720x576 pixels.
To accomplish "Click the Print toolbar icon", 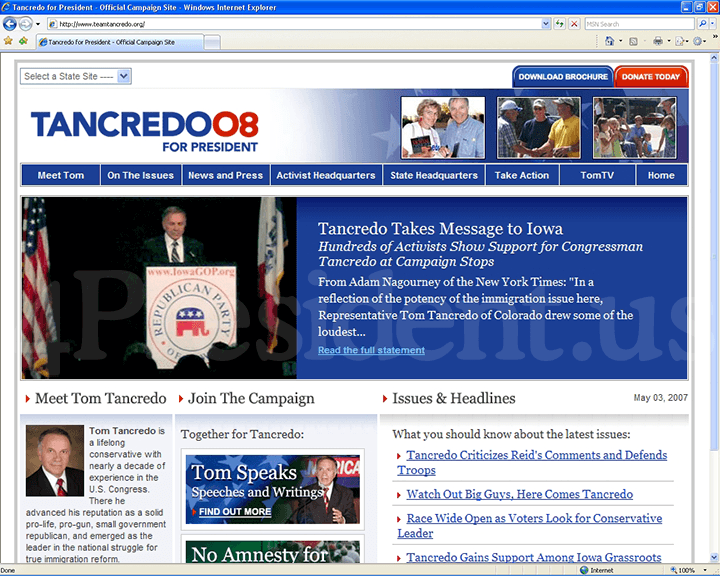I will (x=658, y=41).
